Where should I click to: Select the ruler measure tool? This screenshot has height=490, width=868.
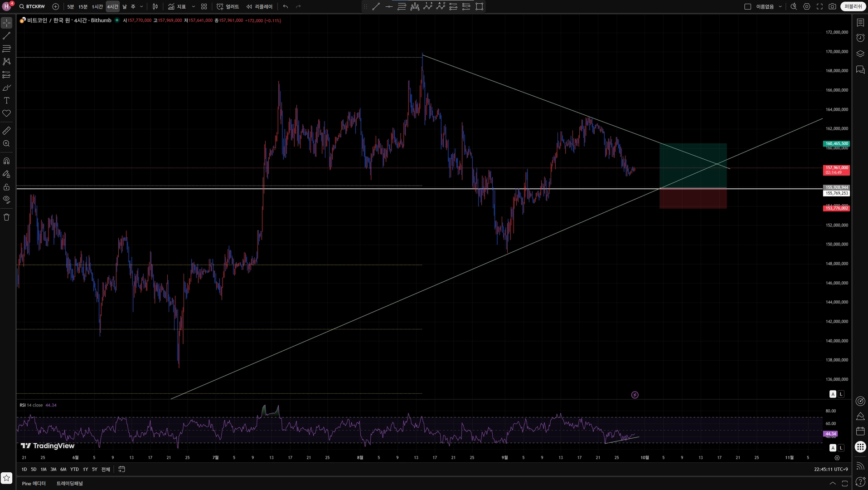(x=7, y=131)
